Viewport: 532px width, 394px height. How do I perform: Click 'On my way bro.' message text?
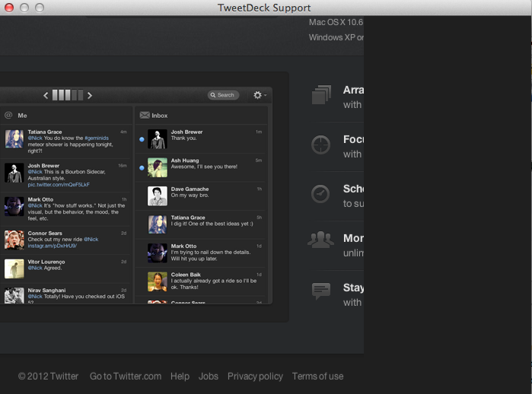(x=190, y=195)
